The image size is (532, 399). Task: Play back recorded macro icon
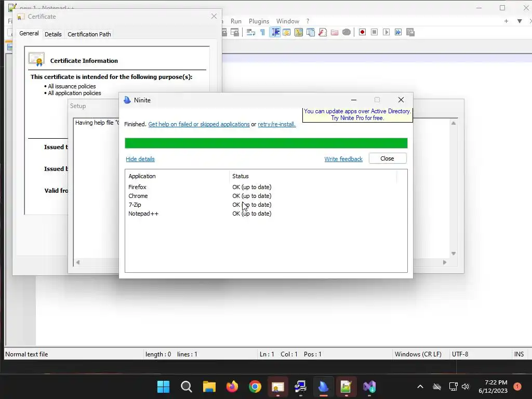(x=386, y=32)
